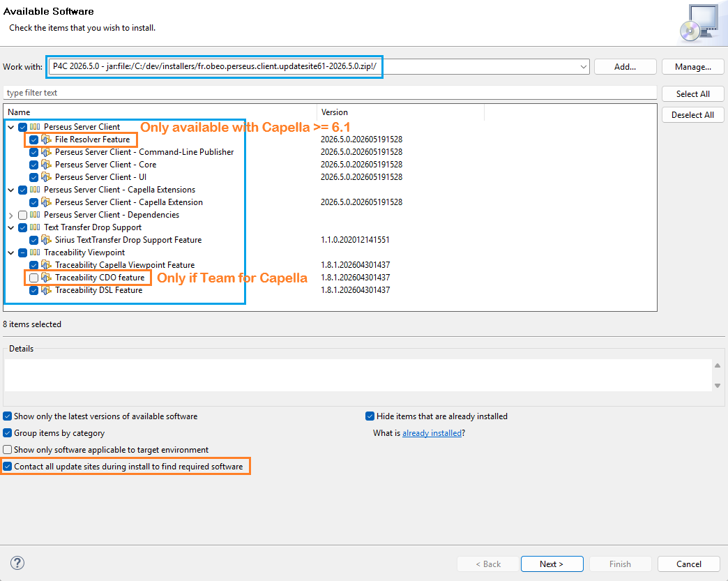Uncheck the Perseus Server Client - Core checkbox
Screen dimensions: 728x581
(x=33, y=165)
